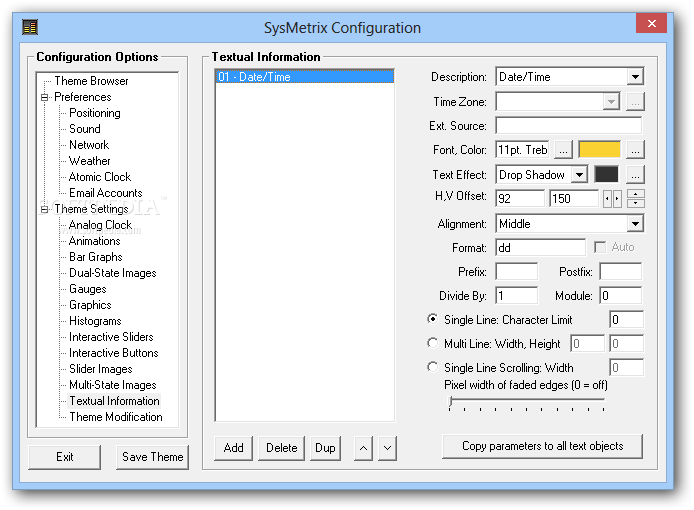Select Multi Line Width, Height radio

pos(432,343)
